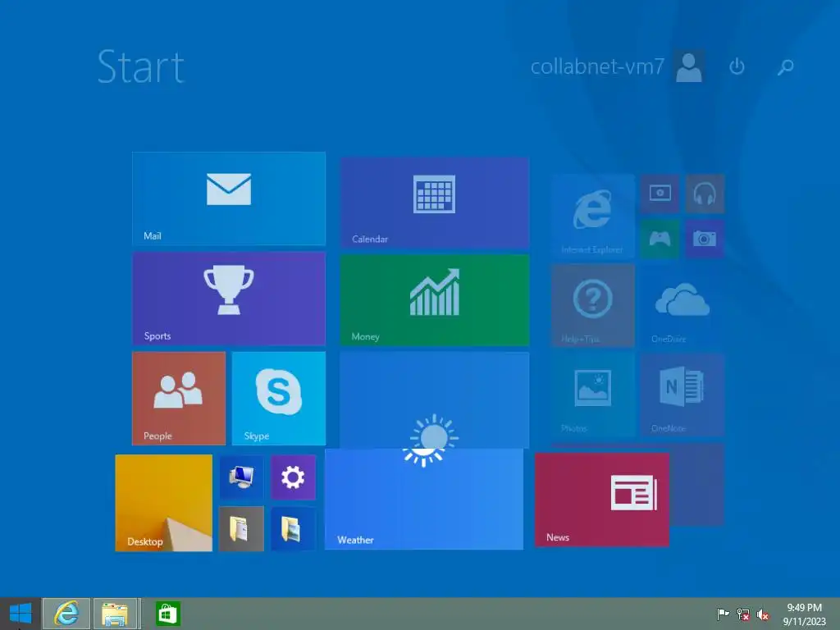Open the Documents folder tile
This screenshot has width=840, height=630.
point(242,528)
